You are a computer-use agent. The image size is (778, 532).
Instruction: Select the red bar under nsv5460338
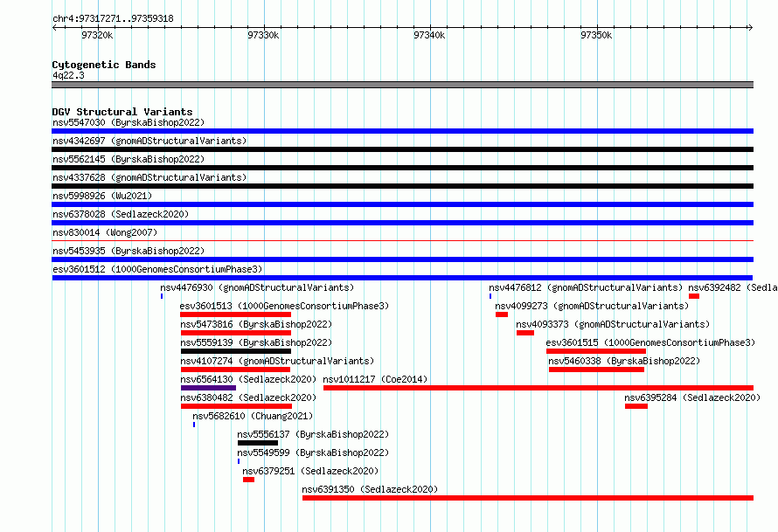tap(596, 370)
